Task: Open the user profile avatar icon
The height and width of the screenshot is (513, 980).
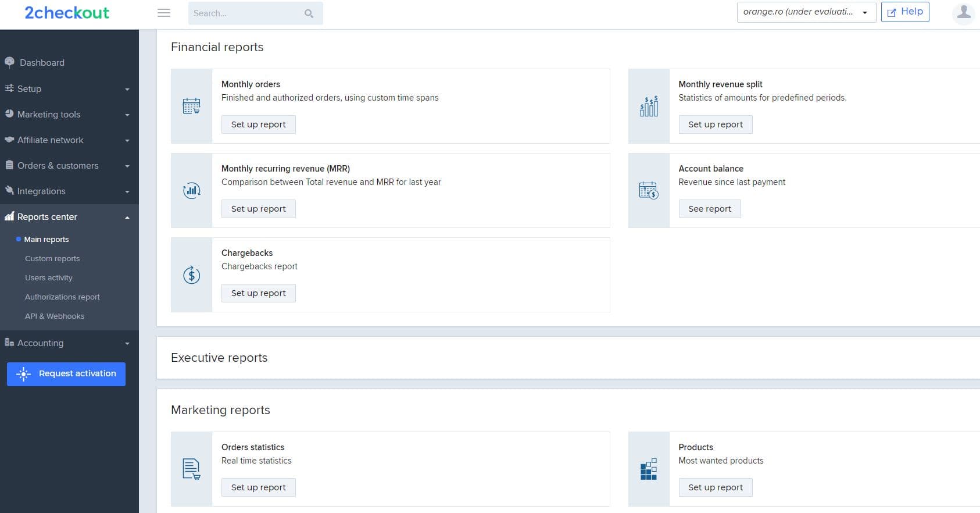Action: click(963, 12)
